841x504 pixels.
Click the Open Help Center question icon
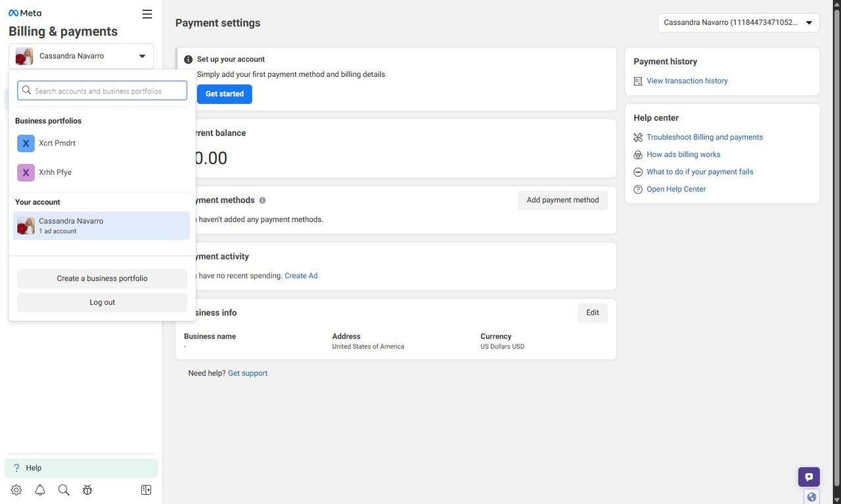638,189
